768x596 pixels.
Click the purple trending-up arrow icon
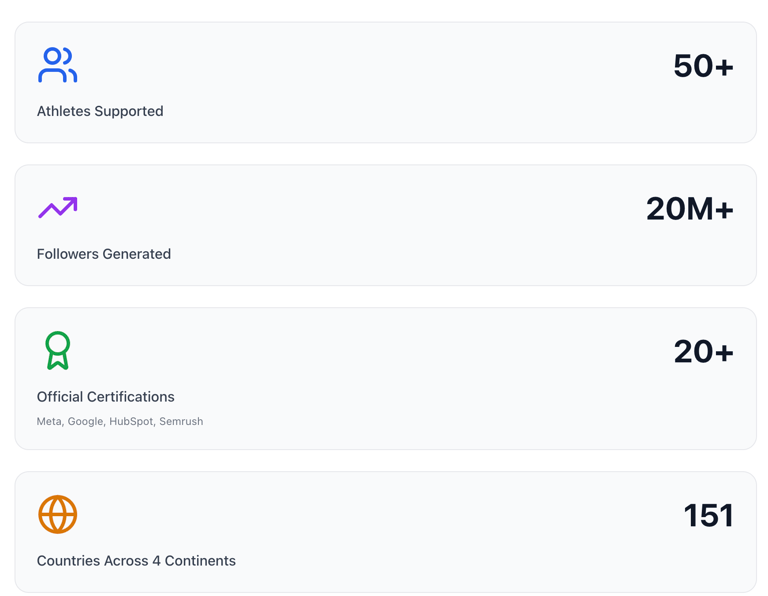pos(57,208)
